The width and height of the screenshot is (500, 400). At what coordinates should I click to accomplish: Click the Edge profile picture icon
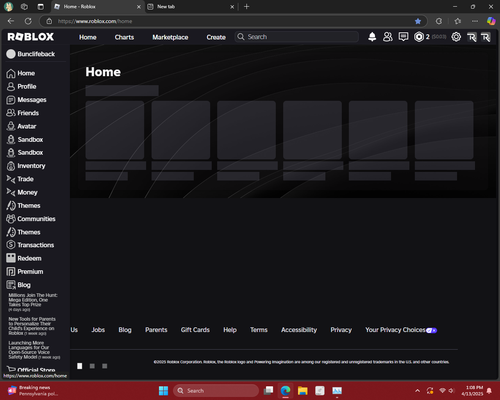pyautogui.click(x=9, y=7)
